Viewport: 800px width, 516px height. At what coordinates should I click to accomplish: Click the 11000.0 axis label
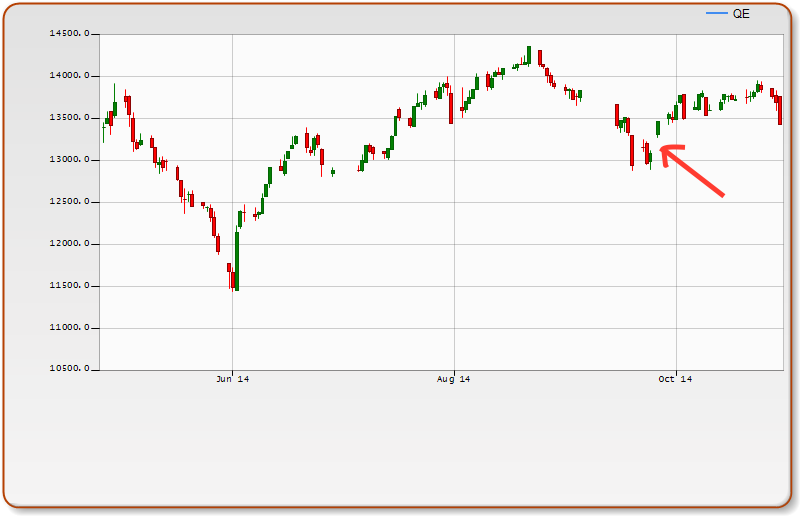point(69,327)
